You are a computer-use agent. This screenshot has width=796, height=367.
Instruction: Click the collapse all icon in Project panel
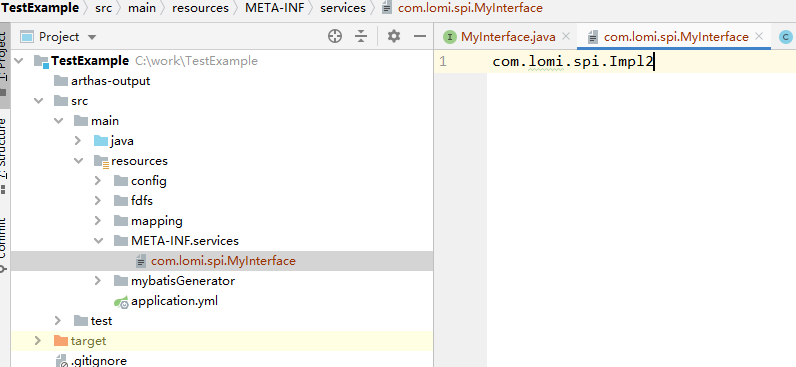click(x=360, y=36)
